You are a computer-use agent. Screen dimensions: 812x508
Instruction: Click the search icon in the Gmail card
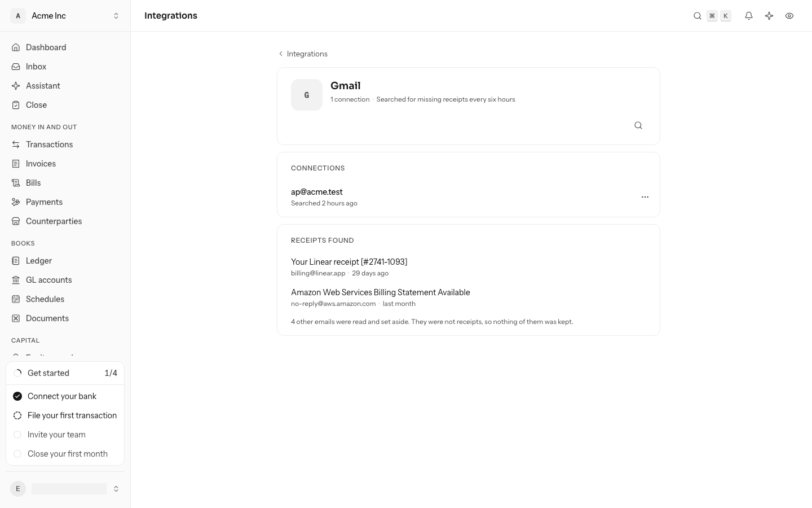[x=638, y=125]
